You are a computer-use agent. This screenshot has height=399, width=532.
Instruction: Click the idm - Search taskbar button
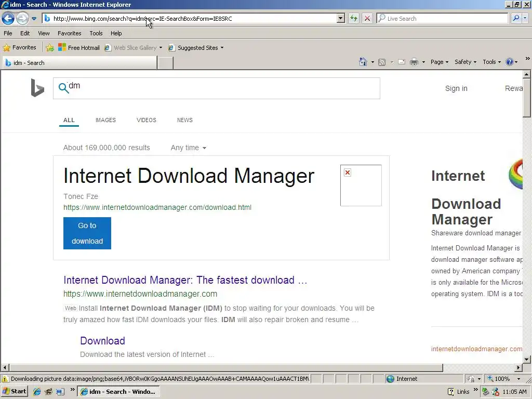118,392
